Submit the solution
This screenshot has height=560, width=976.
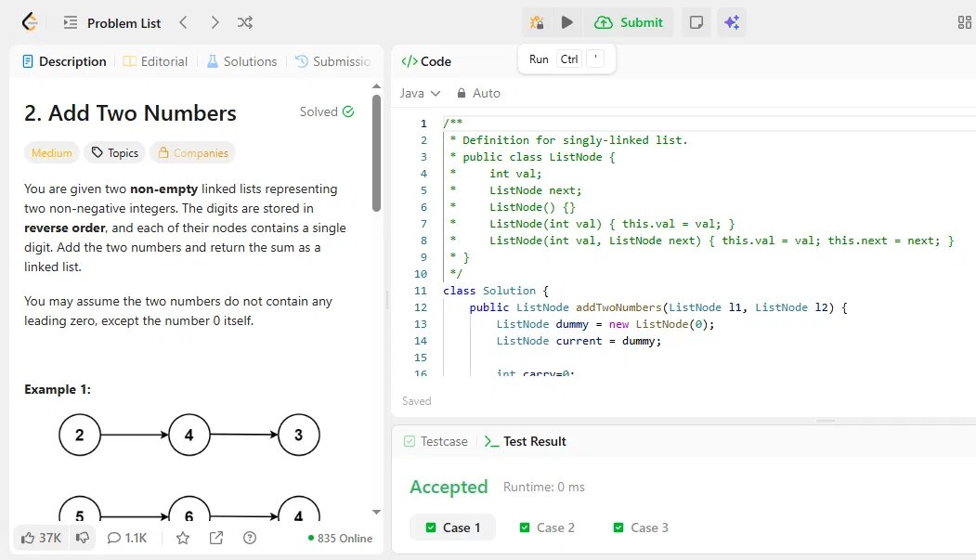coord(629,22)
